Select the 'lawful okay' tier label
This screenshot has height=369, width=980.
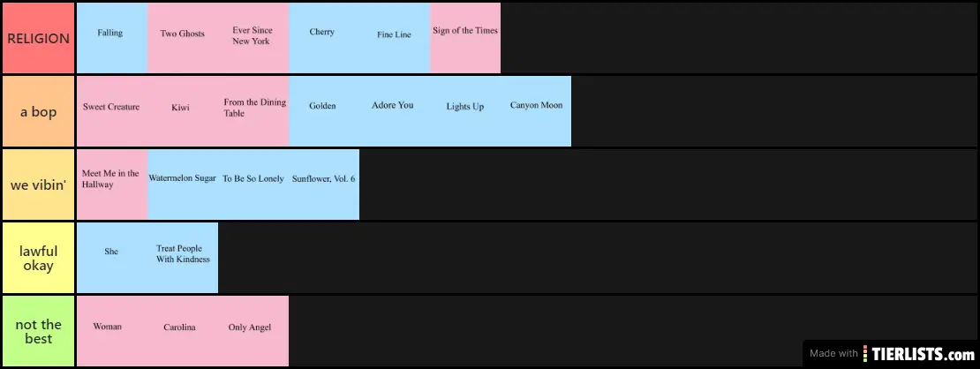(38, 258)
